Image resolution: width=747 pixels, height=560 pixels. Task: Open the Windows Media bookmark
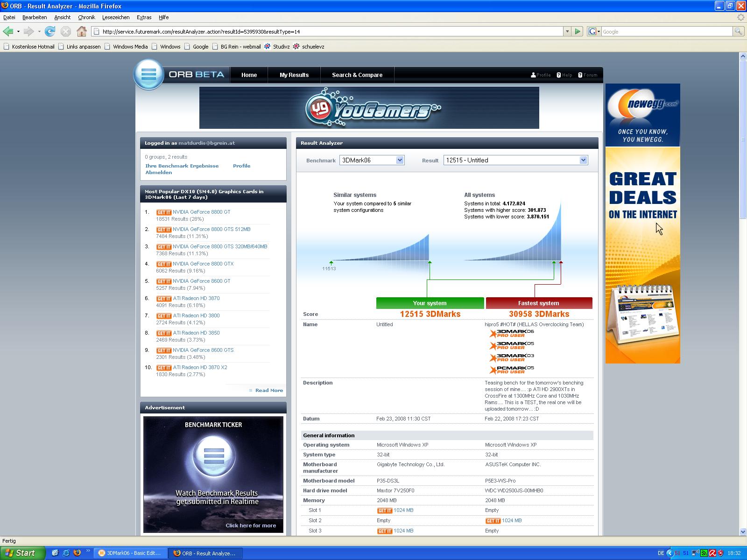[126, 47]
